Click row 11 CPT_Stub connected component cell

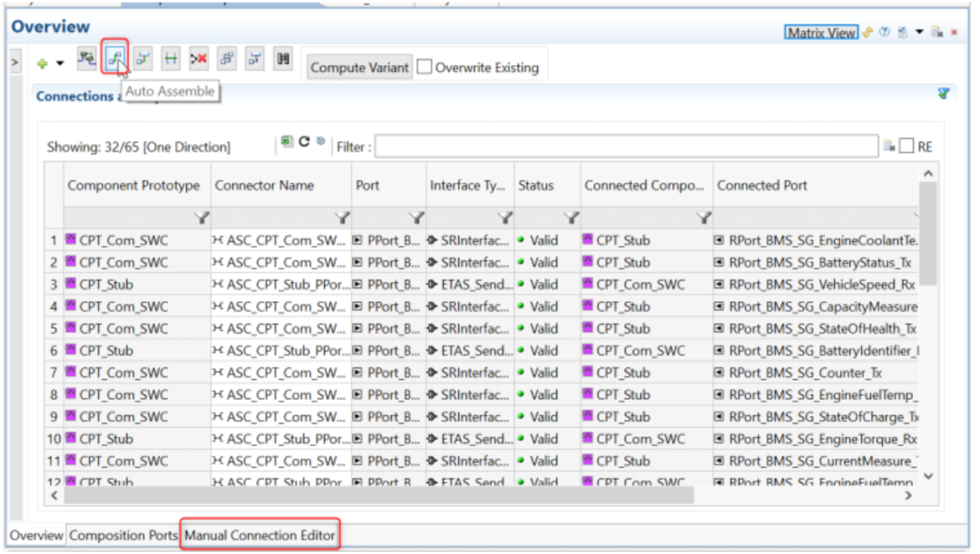[x=647, y=461]
